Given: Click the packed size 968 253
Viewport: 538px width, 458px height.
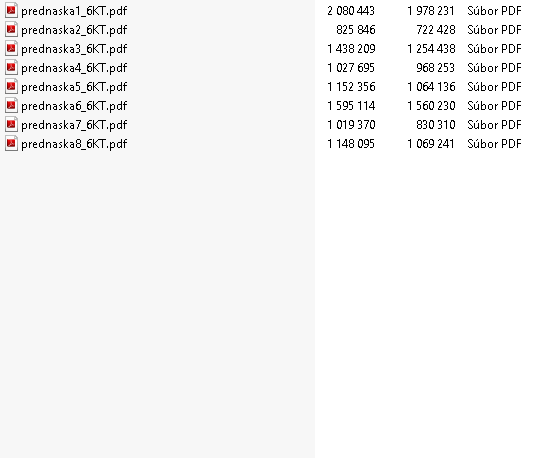Looking at the screenshot, I should (435, 68).
